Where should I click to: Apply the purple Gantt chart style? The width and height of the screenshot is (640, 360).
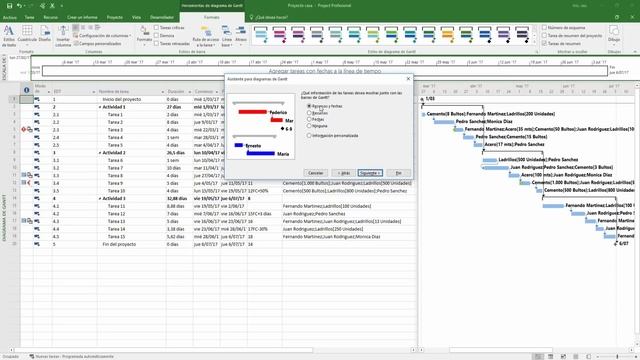[x=503, y=35]
